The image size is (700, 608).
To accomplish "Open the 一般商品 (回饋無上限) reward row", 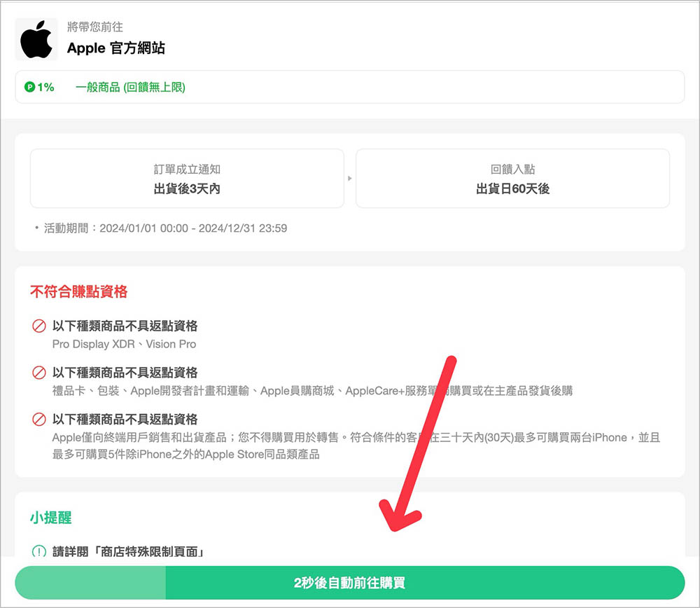I will coord(349,87).
